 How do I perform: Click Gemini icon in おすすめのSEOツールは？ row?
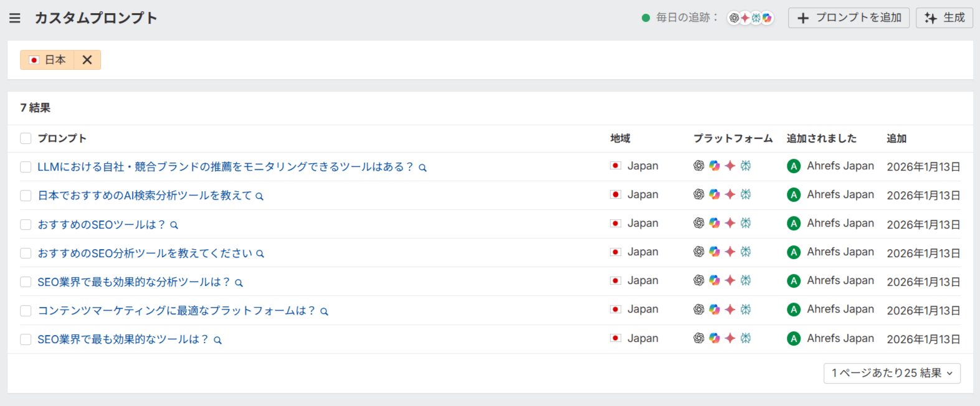730,223
